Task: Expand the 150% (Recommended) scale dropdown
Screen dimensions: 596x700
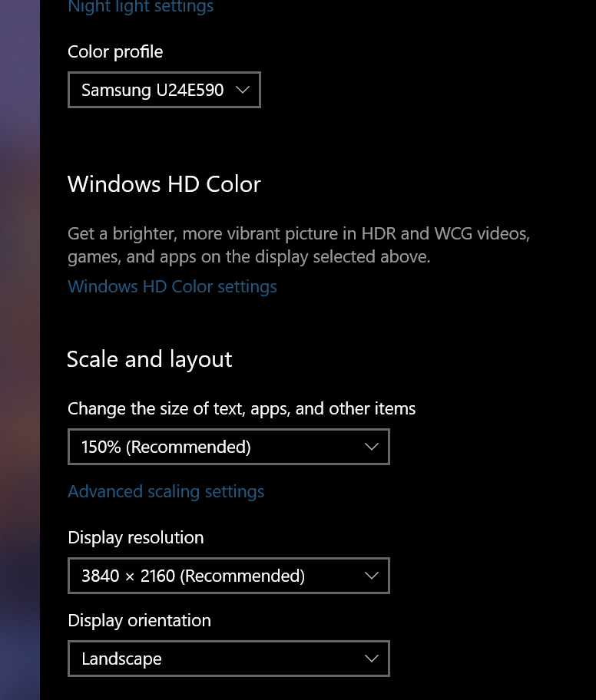Action: point(228,447)
